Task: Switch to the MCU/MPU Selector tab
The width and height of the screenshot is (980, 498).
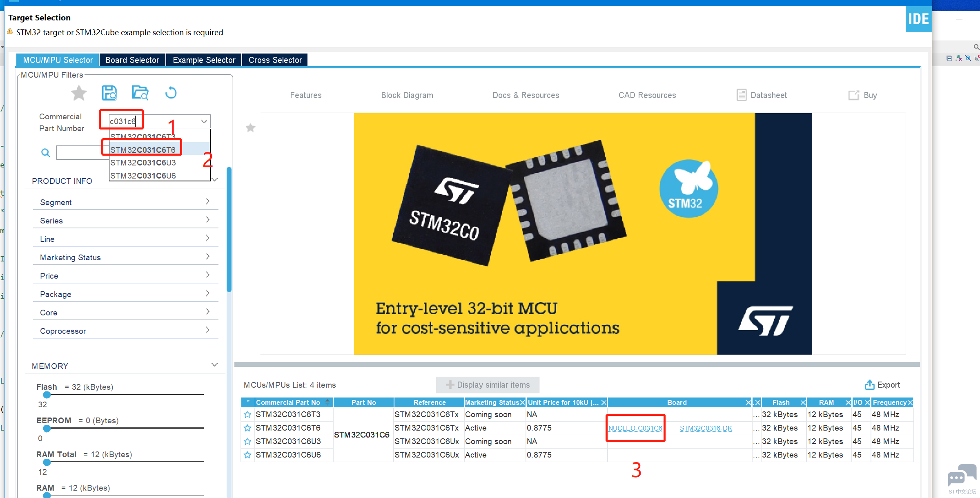Action: pyautogui.click(x=58, y=60)
